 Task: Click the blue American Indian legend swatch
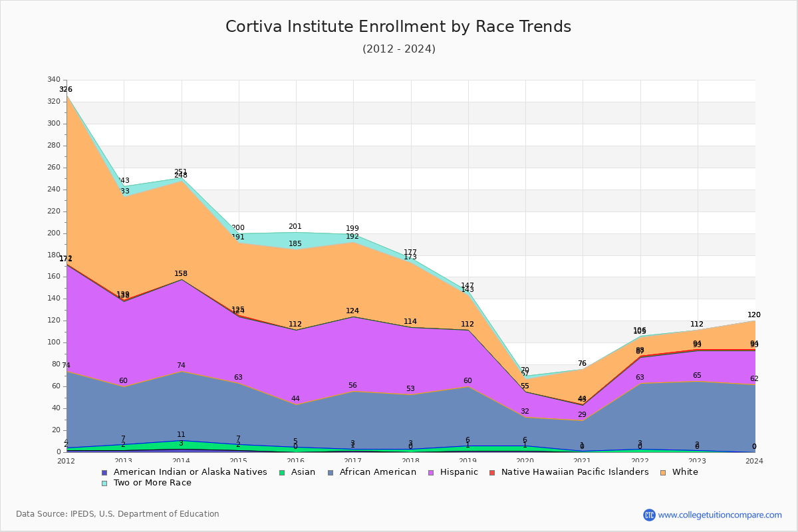click(x=104, y=473)
